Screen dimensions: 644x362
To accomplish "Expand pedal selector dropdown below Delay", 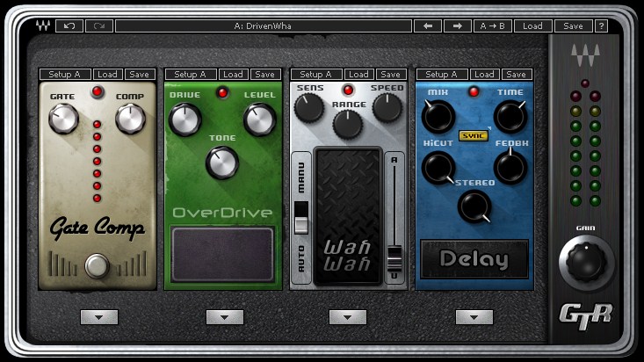I will pyautogui.click(x=474, y=317).
